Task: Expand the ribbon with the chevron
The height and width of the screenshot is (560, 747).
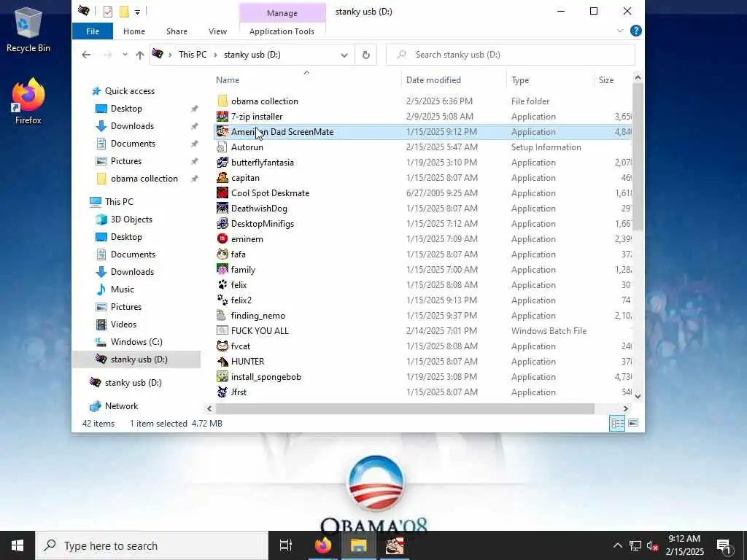Action: point(620,31)
